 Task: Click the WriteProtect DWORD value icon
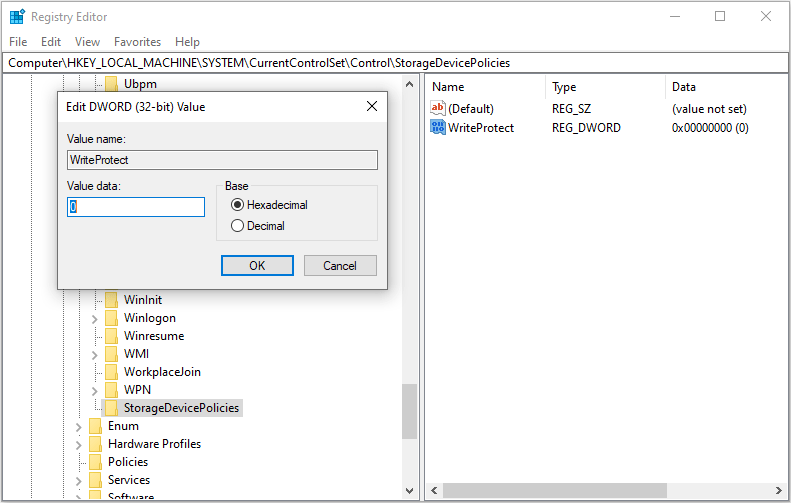(x=437, y=127)
